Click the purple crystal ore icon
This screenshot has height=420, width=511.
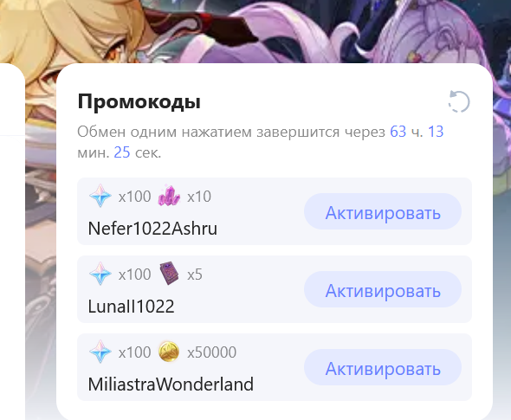coord(169,196)
